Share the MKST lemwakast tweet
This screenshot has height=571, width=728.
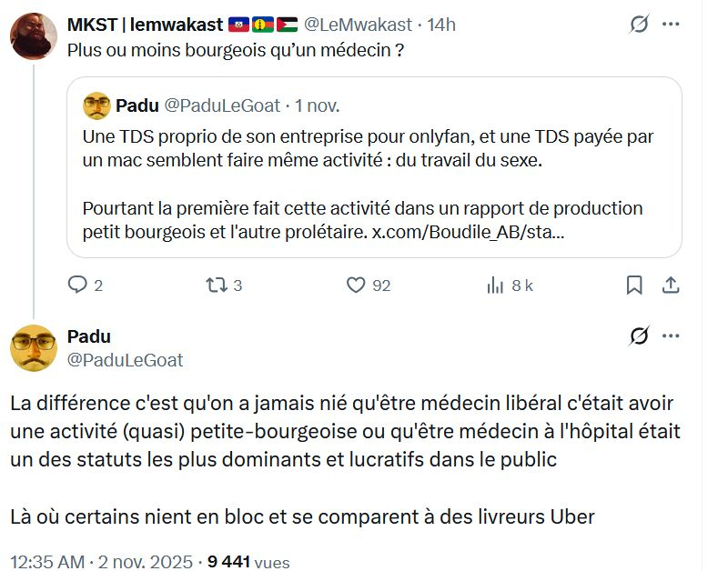pos(670,285)
